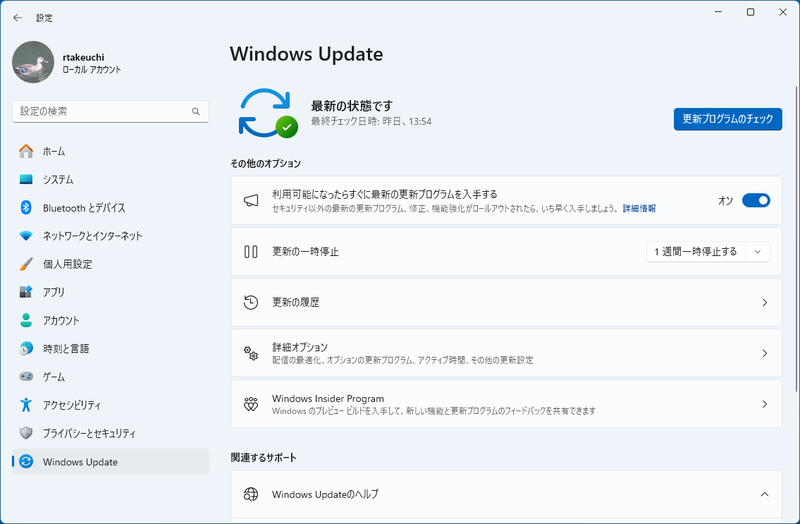Open the アカウント person icon
Screen dimensions: 800x524
click(26, 320)
